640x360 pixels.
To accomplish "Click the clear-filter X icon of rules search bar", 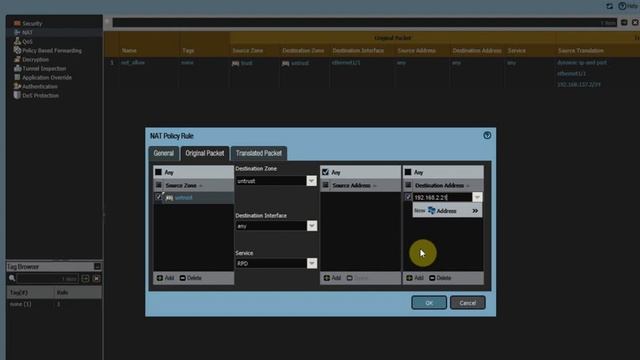I will click(x=635, y=22).
